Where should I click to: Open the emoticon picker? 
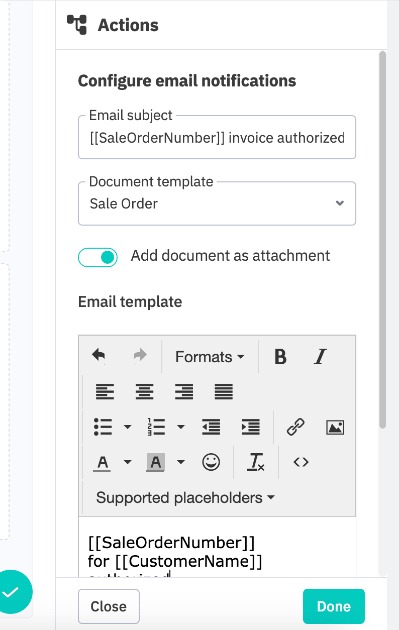pyautogui.click(x=211, y=462)
